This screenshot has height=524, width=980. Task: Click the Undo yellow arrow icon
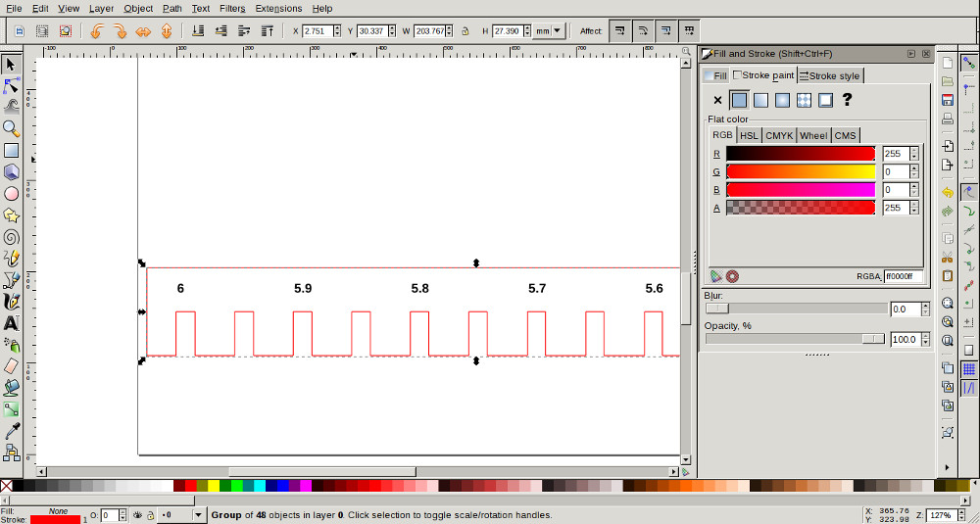pyautogui.click(x=948, y=193)
